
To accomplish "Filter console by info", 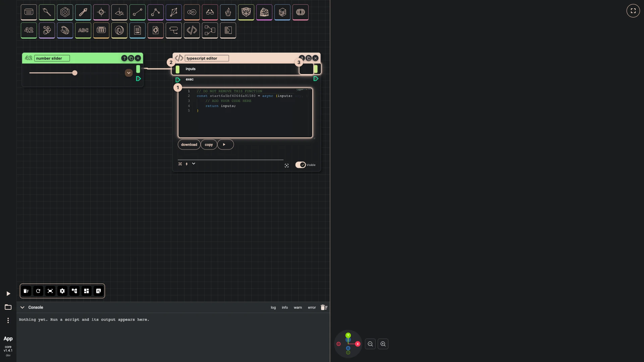I will 285,307.
